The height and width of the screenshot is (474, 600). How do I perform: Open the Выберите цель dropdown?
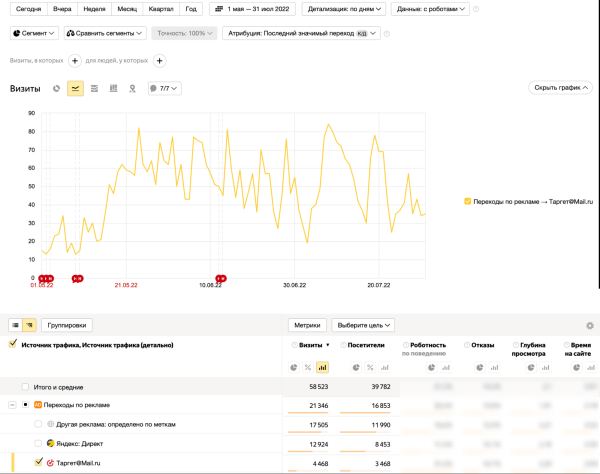click(x=365, y=325)
